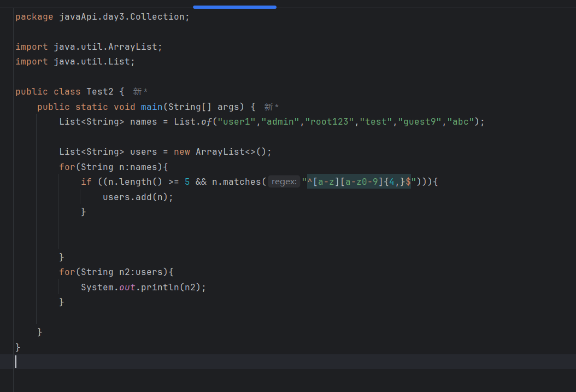
Task: Click the "root123" string literal
Action: (330, 121)
